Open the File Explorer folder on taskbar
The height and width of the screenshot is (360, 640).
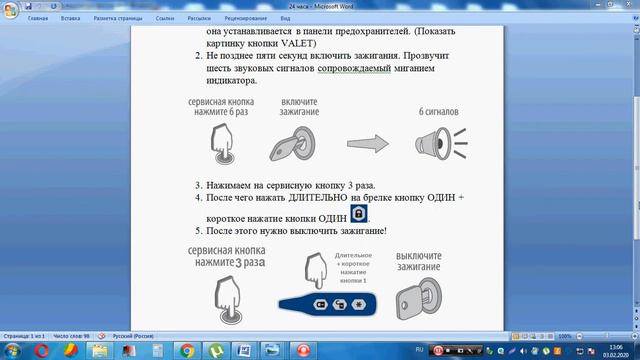99,351
